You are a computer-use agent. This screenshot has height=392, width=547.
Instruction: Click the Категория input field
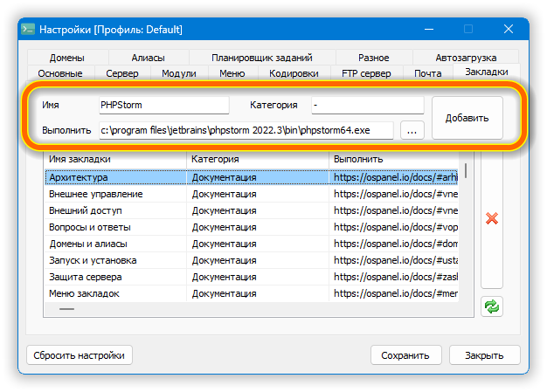[x=367, y=105]
